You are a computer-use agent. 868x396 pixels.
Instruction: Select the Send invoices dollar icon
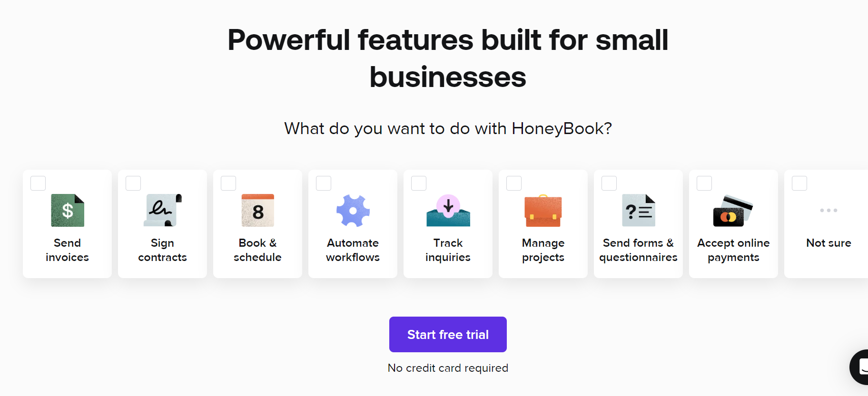point(67,210)
